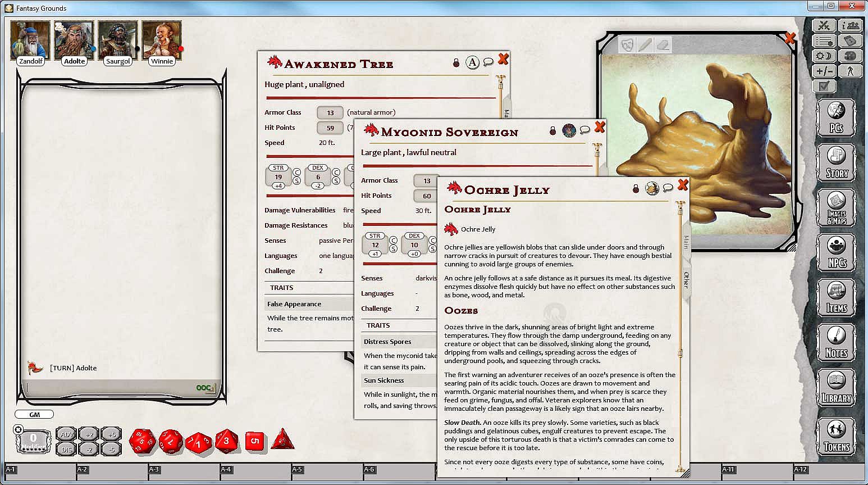Open the Story sidebar button
This screenshot has width=868, height=485.
point(837,163)
